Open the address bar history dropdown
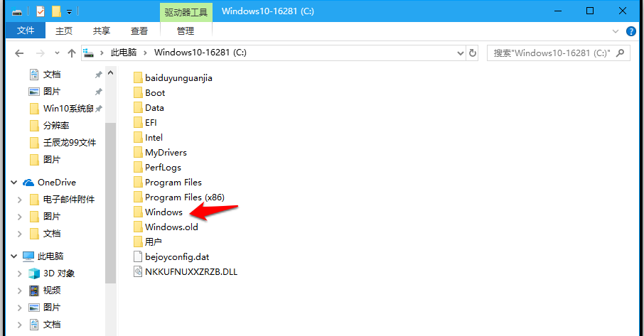644x336 pixels. [x=461, y=53]
